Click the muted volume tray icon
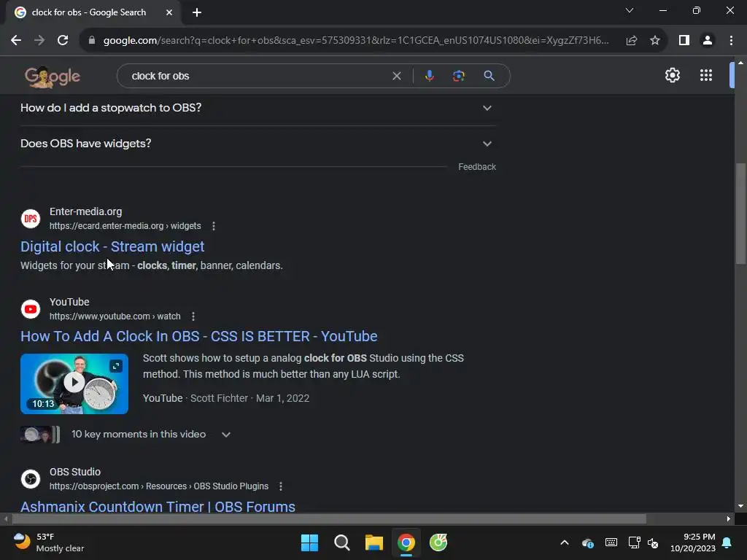 coord(653,542)
